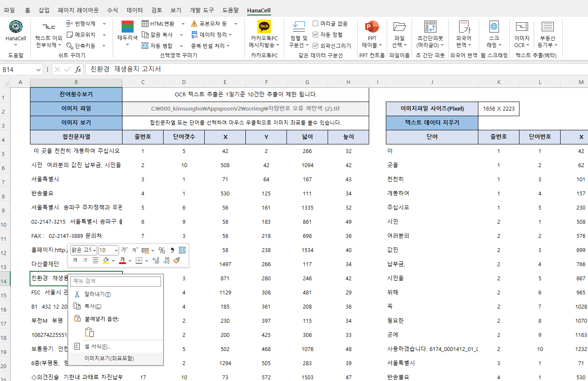Click the insert function fx icon

(x=78, y=69)
